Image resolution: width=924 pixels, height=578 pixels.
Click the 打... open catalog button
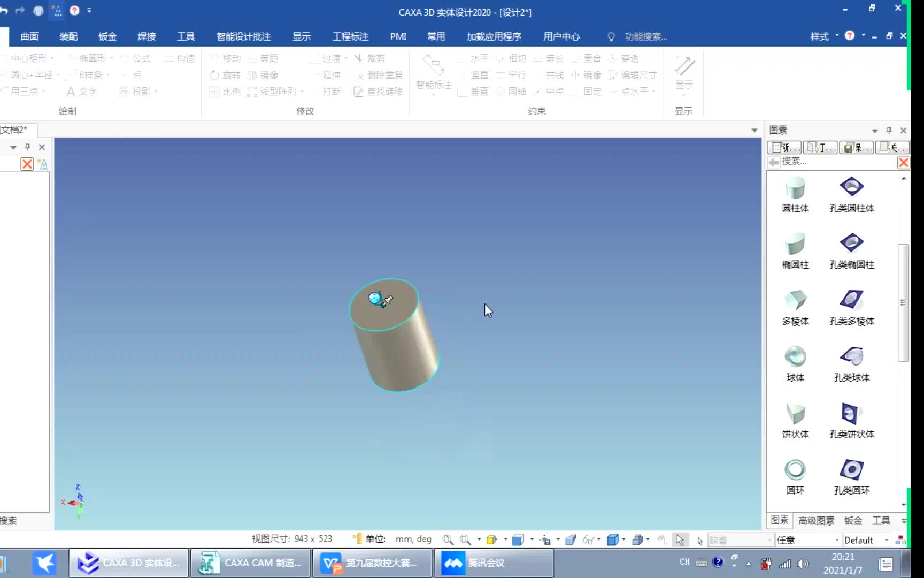click(x=820, y=147)
